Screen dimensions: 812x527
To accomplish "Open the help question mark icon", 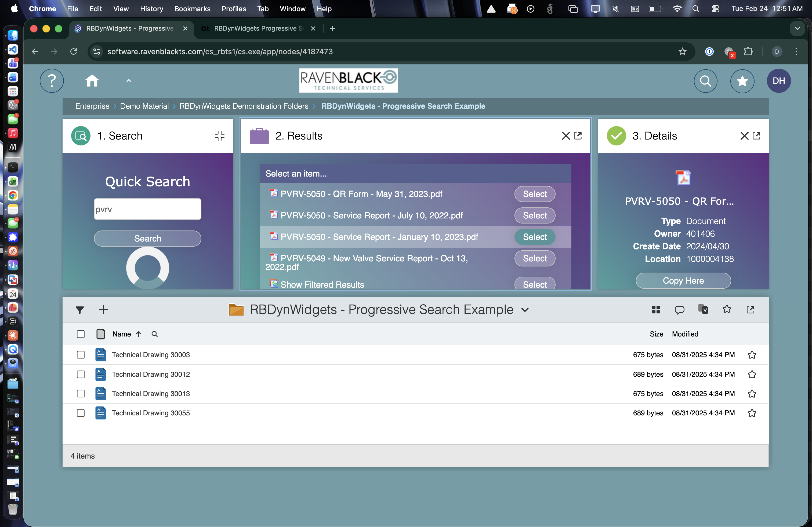I will [x=52, y=81].
